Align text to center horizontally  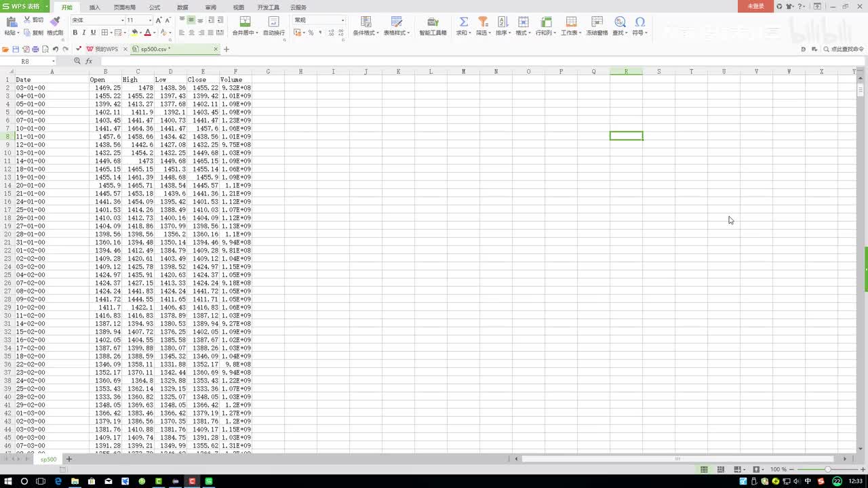click(x=191, y=33)
